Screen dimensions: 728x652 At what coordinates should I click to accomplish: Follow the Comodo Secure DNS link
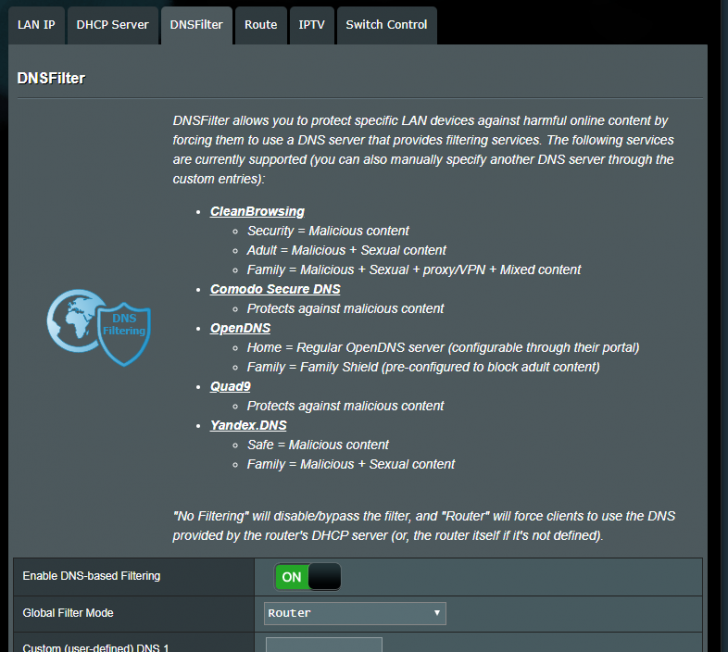pyautogui.click(x=275, y=289)
